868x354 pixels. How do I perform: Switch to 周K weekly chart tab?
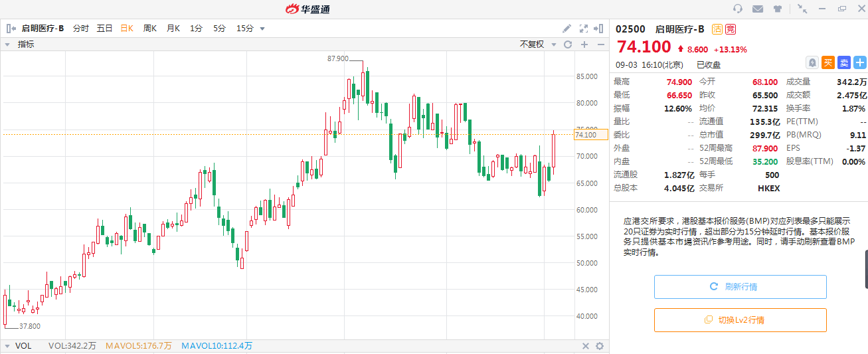tap(150, 29)
